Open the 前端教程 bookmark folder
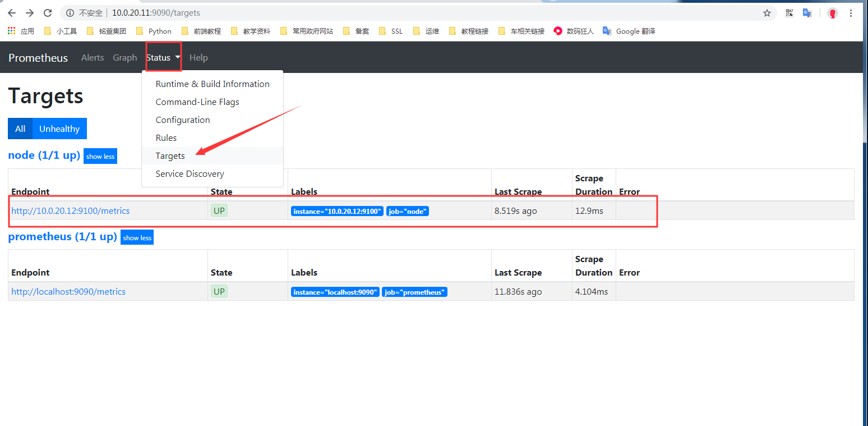Viewport: 868px width, 426px height. [201, 31]
